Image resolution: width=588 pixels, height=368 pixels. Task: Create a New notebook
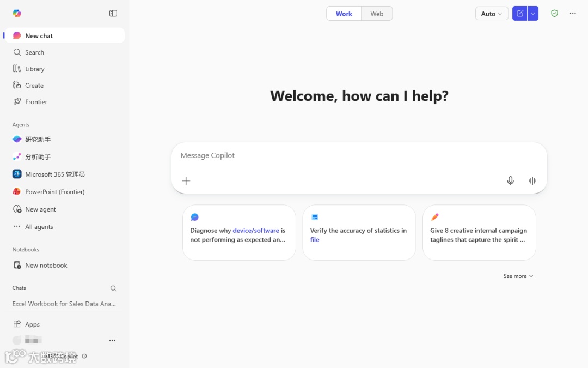click(x=65, y=265)
